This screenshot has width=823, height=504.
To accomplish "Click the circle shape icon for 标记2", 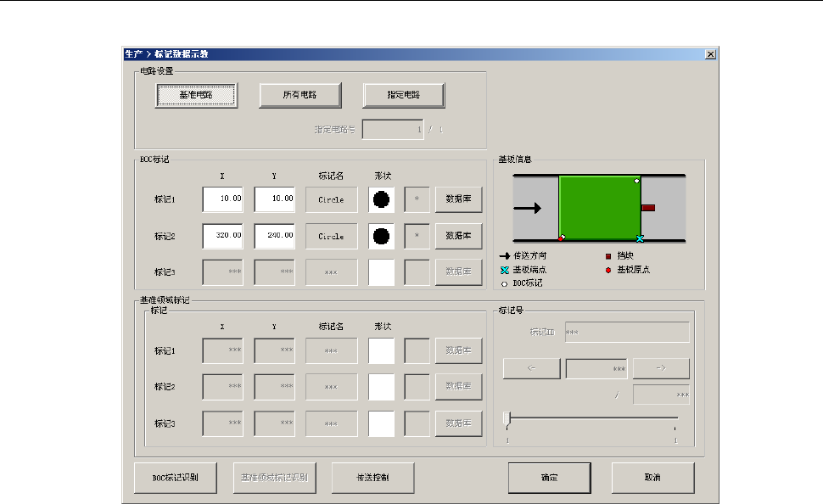I will pyautogui.click(x=381, y=236).
